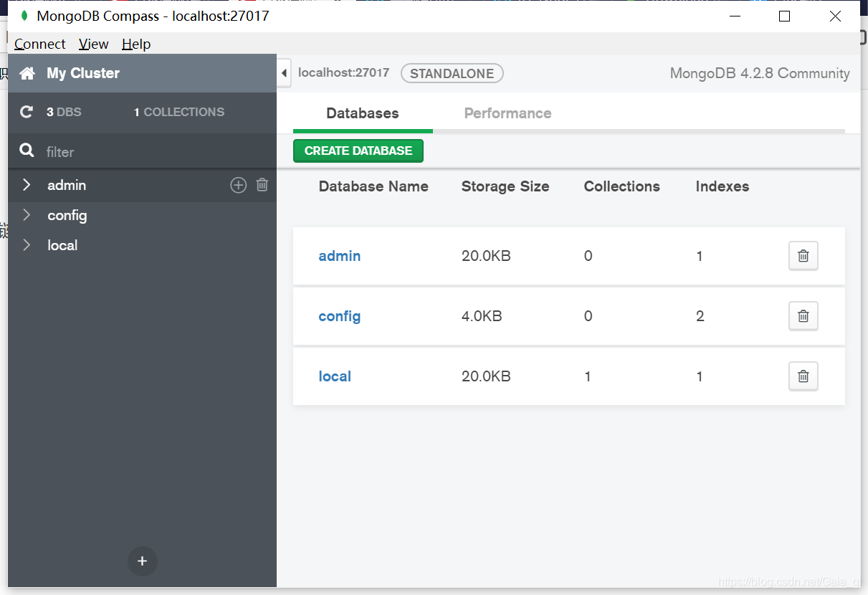Click the trash icon in admin table row
The width and height of the screenshot is (868, 595).
tap(803, 256)
